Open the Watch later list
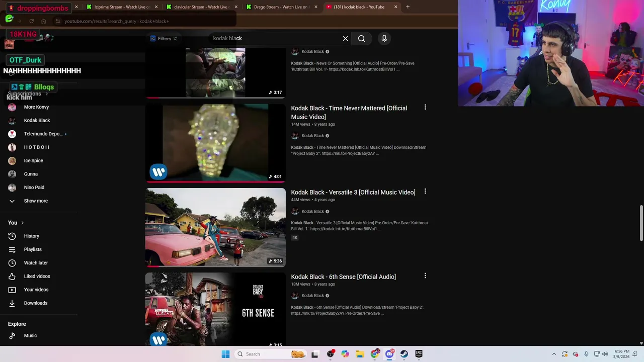 [x=36, y=262]
